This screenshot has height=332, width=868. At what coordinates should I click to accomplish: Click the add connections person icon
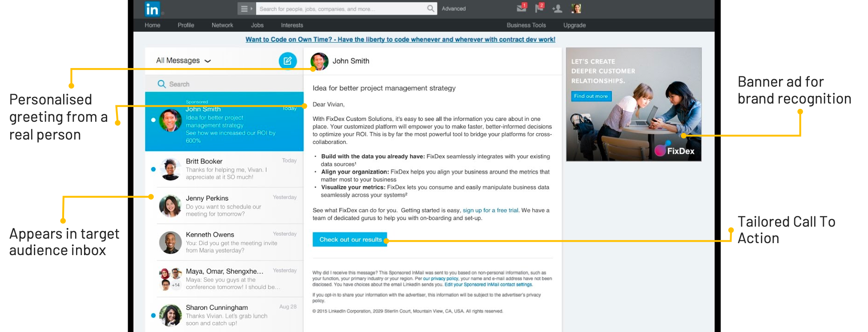pos(557,8)
